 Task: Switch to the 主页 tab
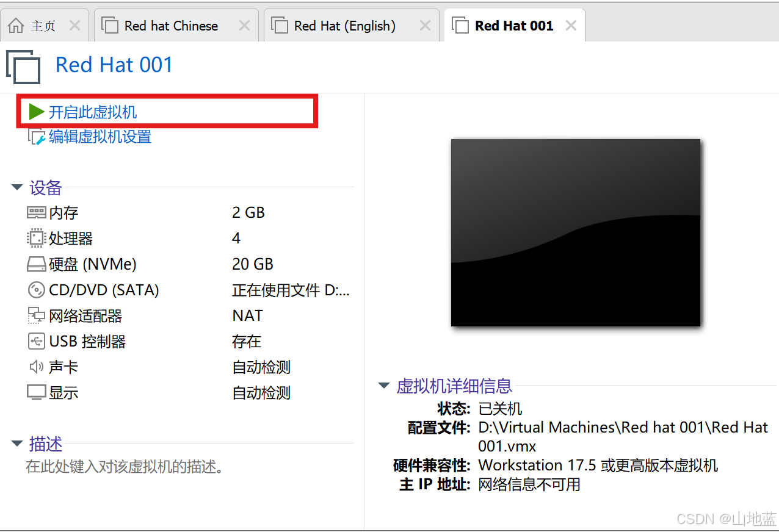click(43, 26)
